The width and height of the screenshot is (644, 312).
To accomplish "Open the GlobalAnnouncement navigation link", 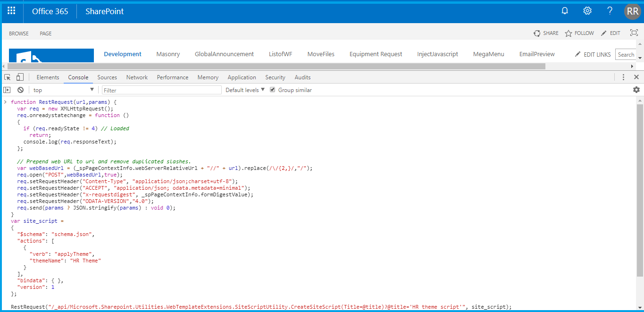I will point(224,54).
